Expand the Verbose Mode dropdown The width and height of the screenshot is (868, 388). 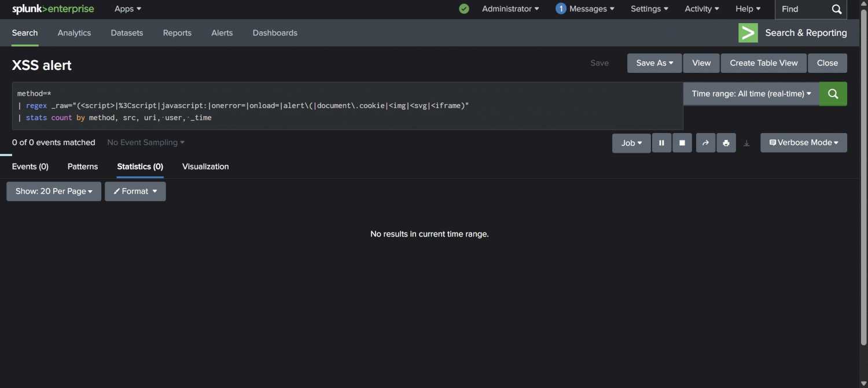point(803,143)
